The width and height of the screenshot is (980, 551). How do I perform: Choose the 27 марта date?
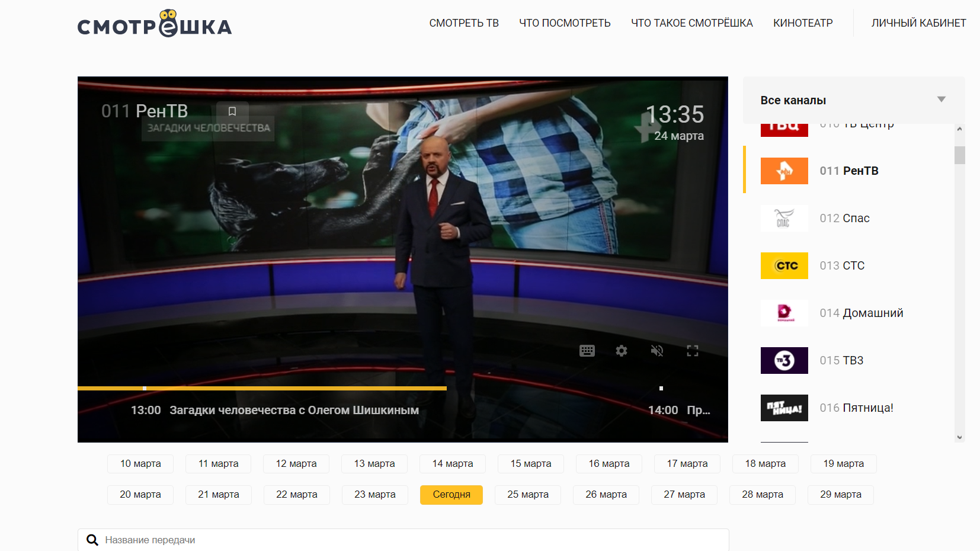pos(684,495)
